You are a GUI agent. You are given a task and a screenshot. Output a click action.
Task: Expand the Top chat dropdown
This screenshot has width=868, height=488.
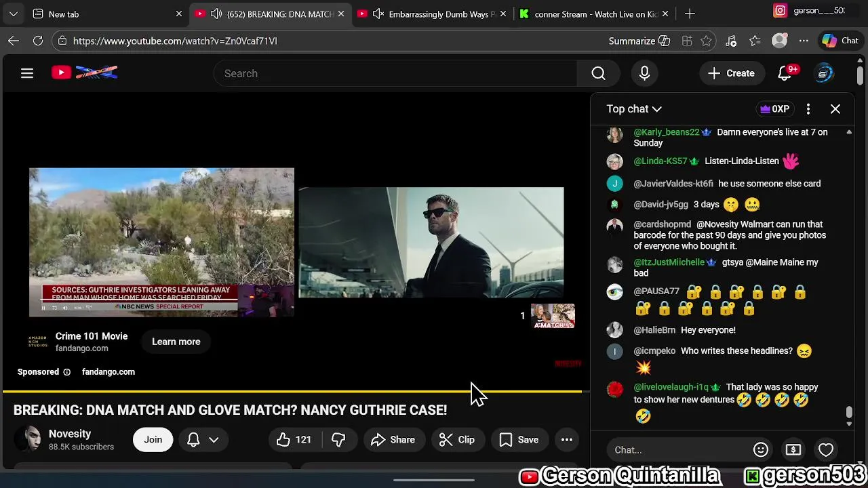tap(634, 108)
